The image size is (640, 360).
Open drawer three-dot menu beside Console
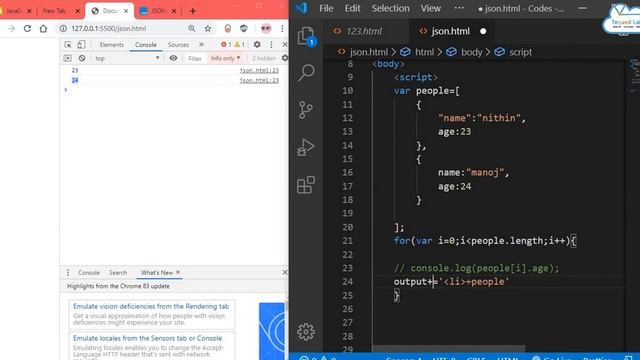[68, 272]
